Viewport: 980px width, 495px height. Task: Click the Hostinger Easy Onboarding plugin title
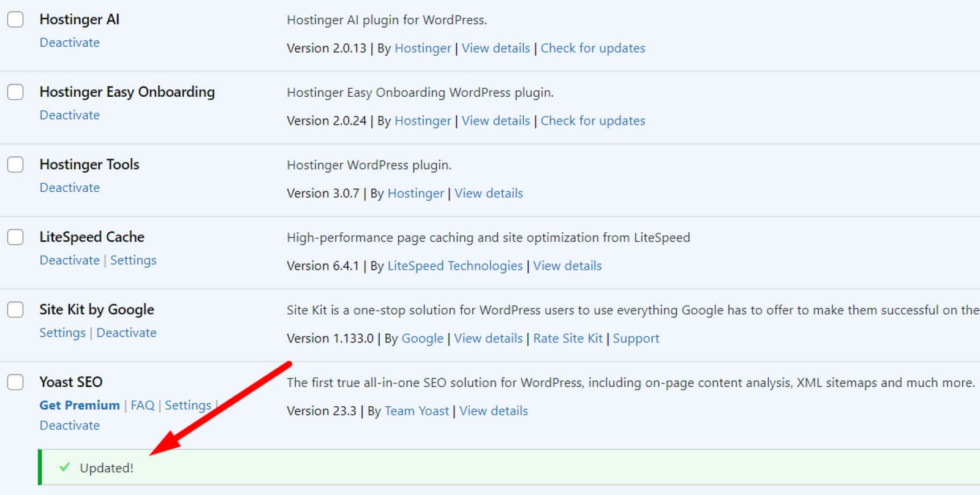[127, 92]
